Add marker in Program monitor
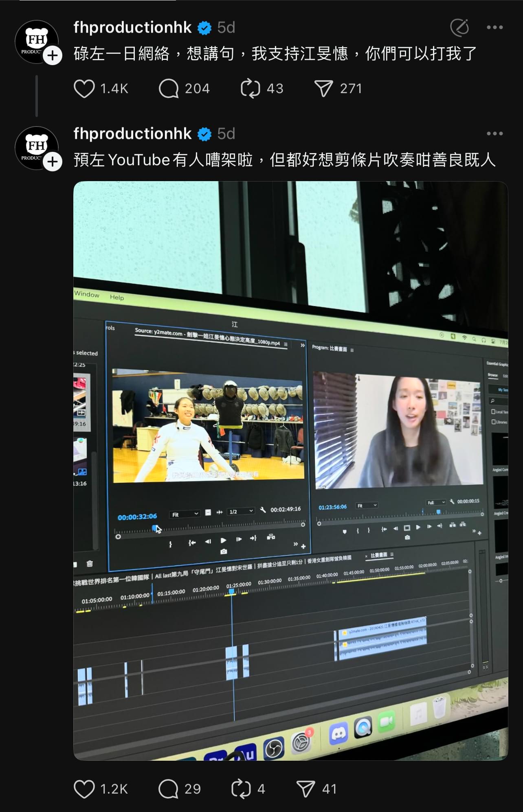The width and height of the screenshot is (523, 812). (345, 532)
